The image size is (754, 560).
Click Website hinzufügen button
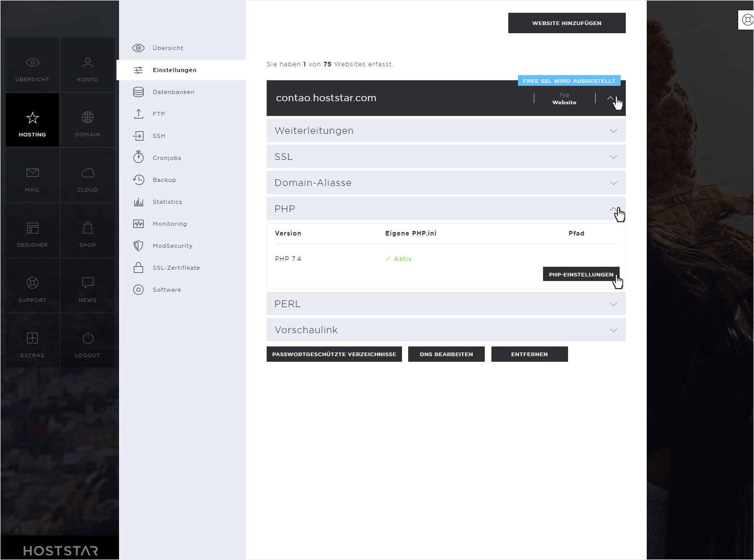click(567, 23)
